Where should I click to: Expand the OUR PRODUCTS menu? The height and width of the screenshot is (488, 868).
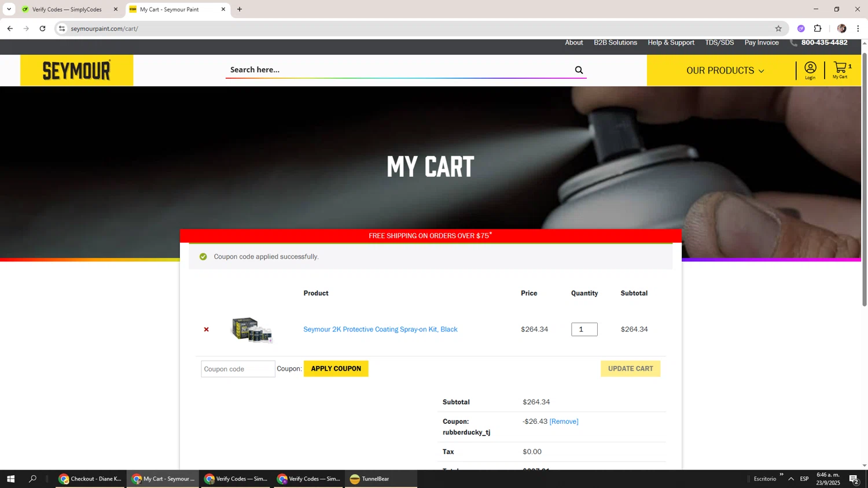coord(725,71)
